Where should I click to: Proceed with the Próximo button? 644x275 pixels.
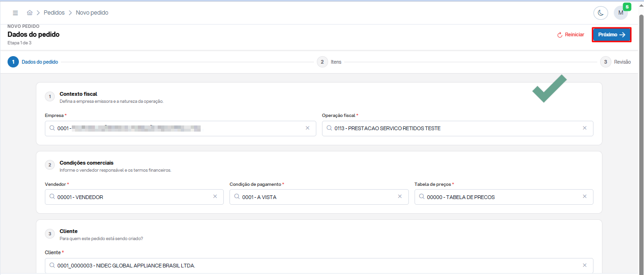coord(611,34)
